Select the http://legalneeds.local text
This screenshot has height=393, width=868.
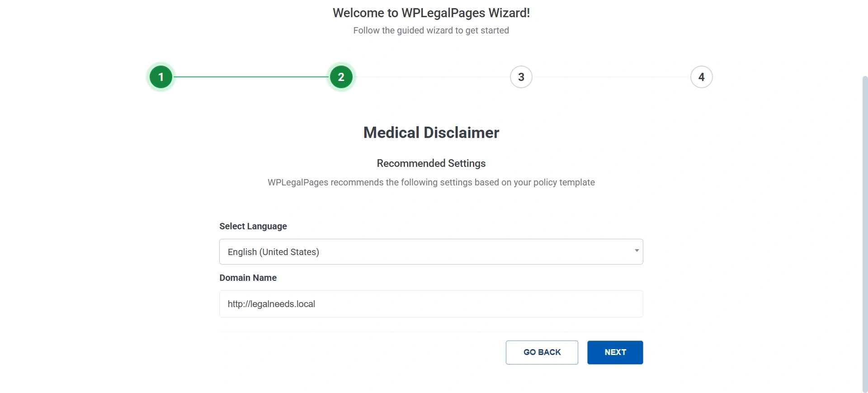[271, 304]
